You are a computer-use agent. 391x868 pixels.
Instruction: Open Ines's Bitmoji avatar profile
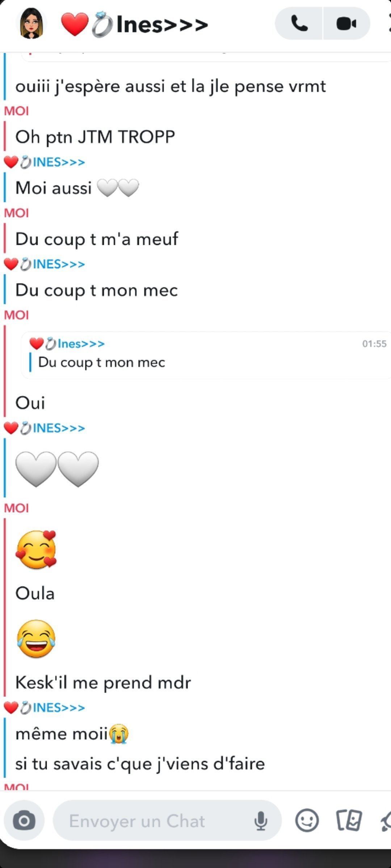[x=31, y=24]
